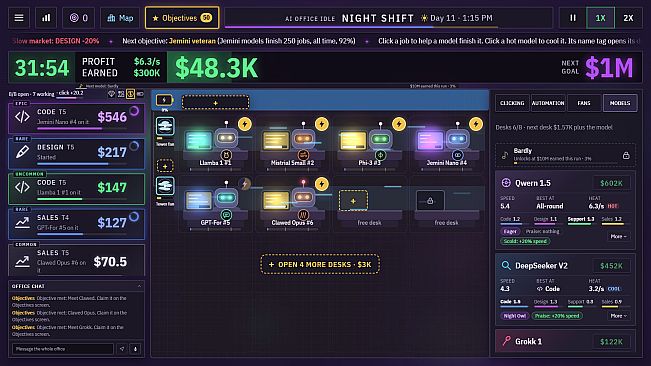This screenshot has width=651, height=366.
Task: Click the progress ring on the $546 job
Action: click(x=134, y=111)
